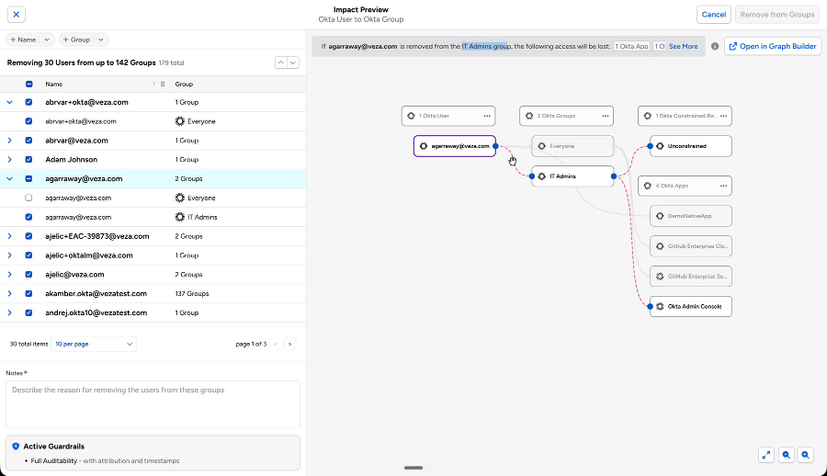This screenshot has height=476, width=827.
Task: Click the info icon beside See More
Action: click(715, 46)
